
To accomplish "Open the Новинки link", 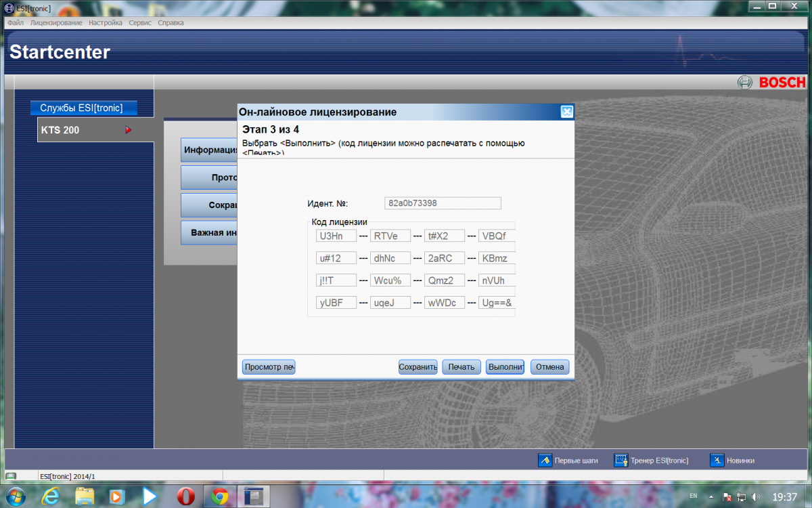I will [x=741, y=461].
